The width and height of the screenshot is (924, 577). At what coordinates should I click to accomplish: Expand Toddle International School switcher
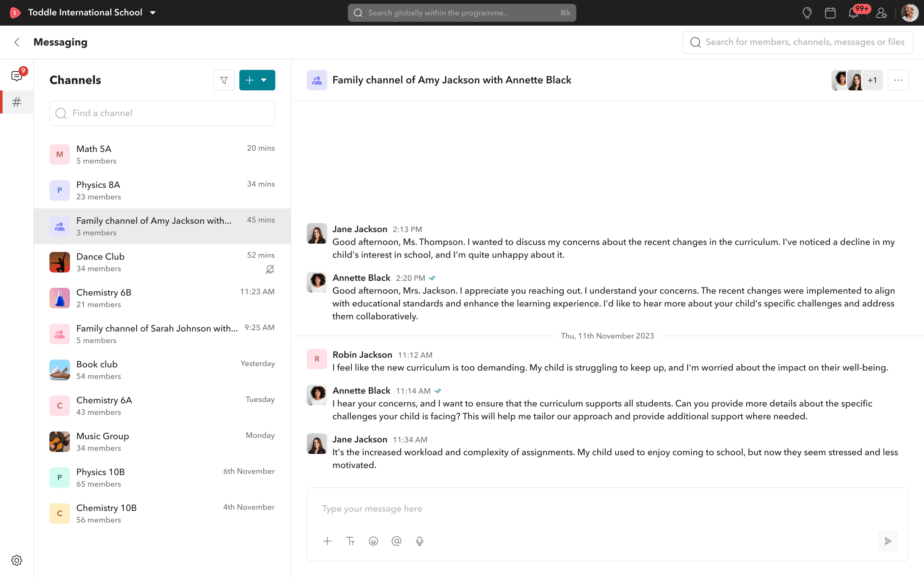tap(153, 13)
